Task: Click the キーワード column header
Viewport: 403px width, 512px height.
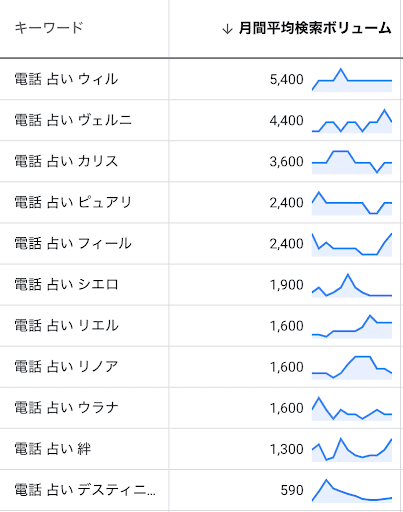Action: (x=49, y=28)
